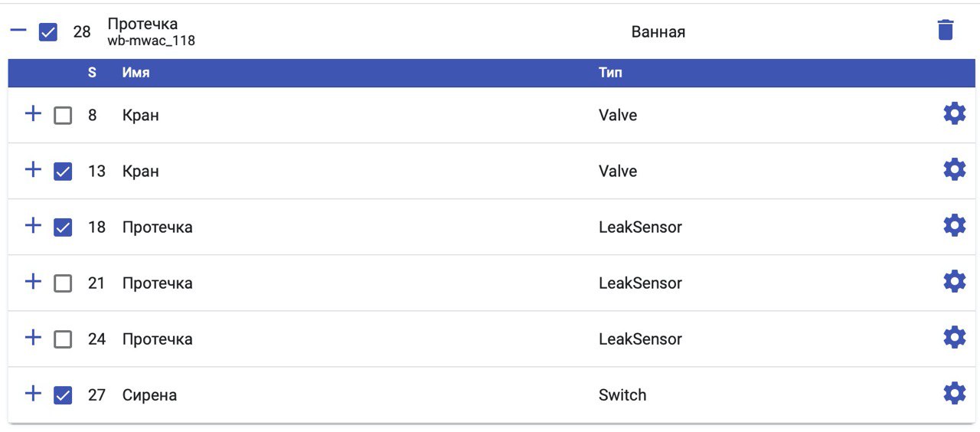Uncheck the checkbox for Кран row 13
Image resolution: width=980 pixels, height=432 pixels.
click(63, 172)
